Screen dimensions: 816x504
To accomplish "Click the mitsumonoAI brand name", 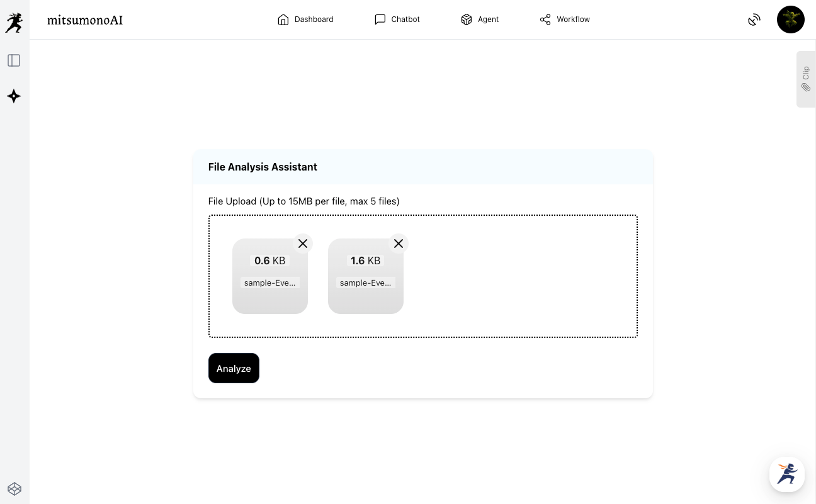I will click(x=85, y=20).
